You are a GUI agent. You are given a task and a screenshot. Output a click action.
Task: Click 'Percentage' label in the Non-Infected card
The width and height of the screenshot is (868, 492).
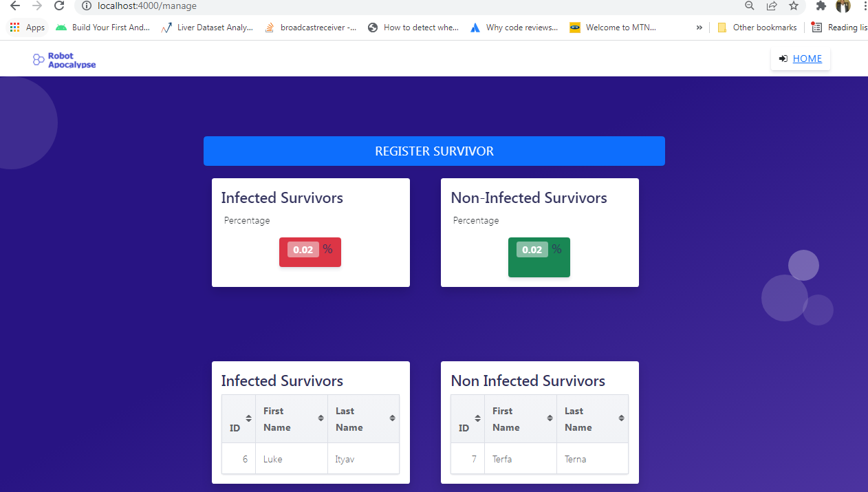tap(476, 221)
